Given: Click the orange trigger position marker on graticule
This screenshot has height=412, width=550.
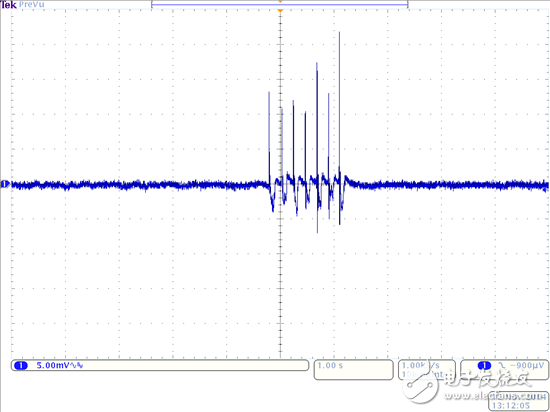Looking at the screenshot, I should [x=280, y=11].
